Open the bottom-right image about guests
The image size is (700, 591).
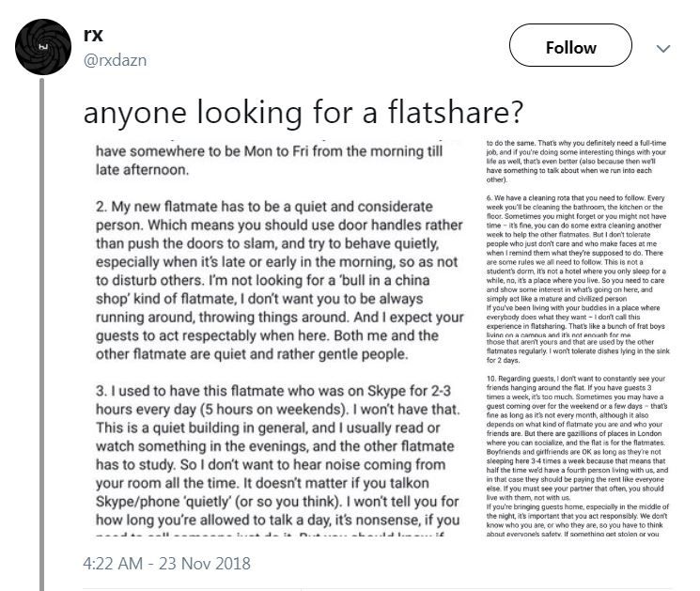point(578,437)
